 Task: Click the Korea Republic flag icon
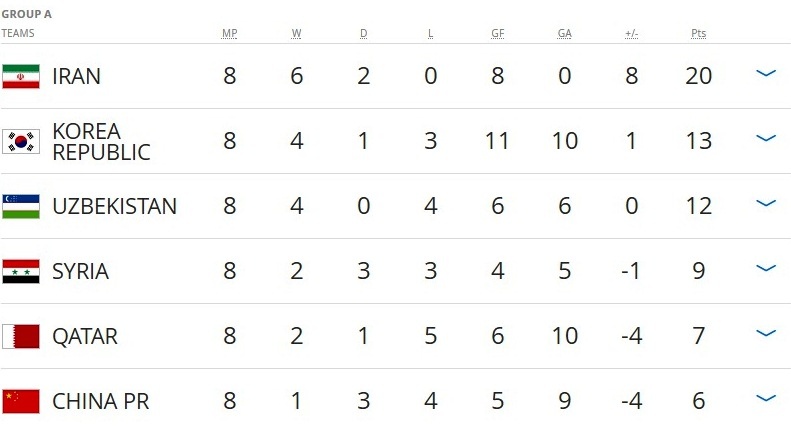20,141
